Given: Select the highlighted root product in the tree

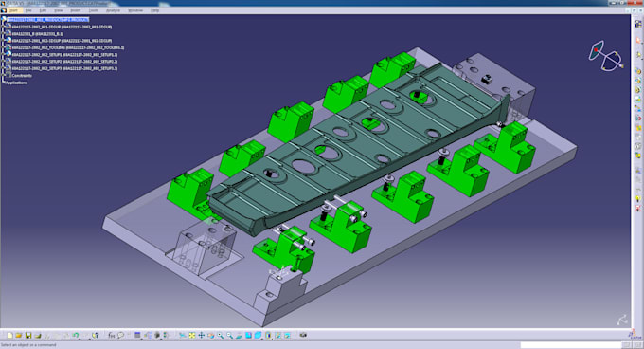Looking at the screenshot, I should pos(48,19).
